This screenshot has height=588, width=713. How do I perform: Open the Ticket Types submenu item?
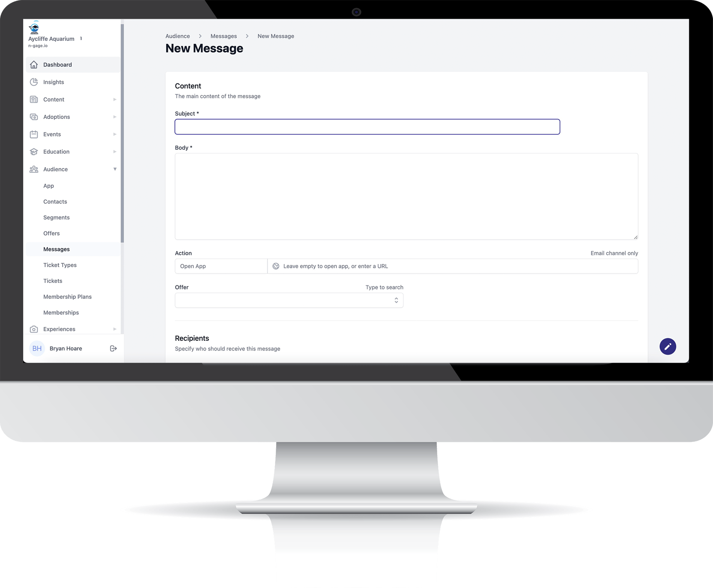point(60,265)
